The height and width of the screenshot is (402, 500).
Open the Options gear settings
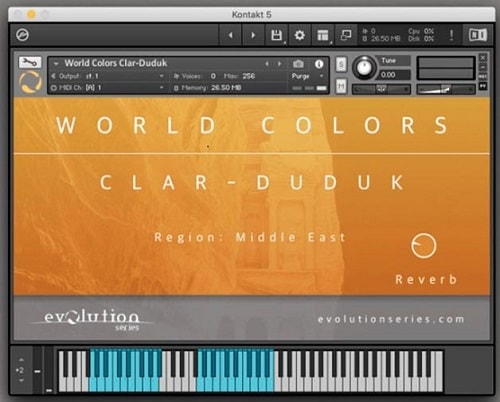coord(299,35)
